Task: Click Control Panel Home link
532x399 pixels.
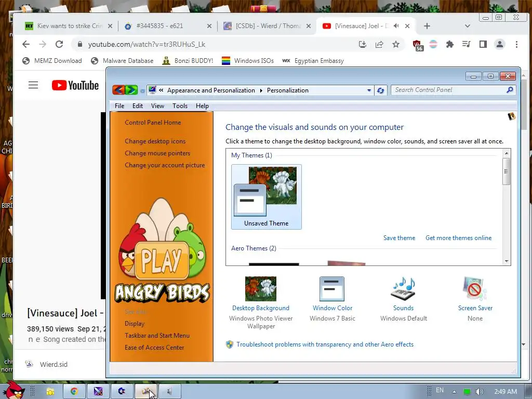Action: click(x=153, y=123)
